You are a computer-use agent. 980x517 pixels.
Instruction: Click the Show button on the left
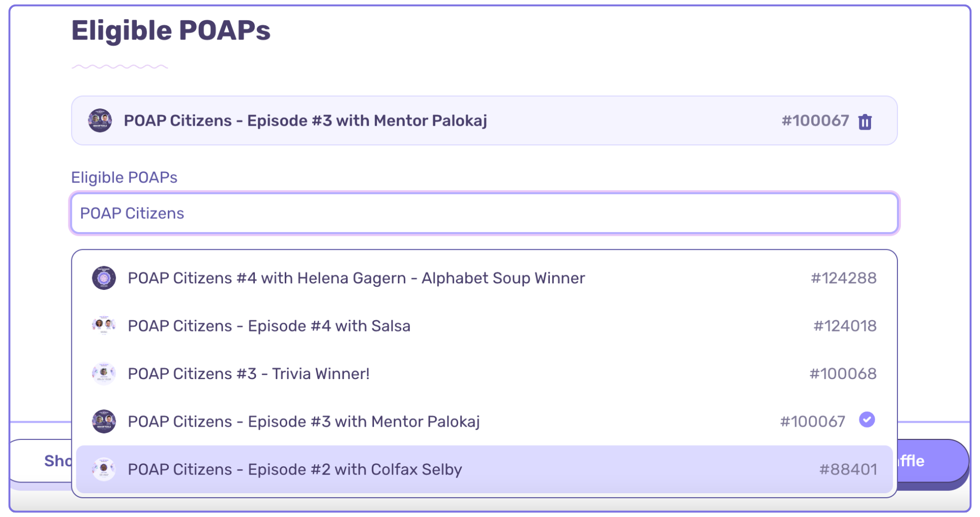56,461
